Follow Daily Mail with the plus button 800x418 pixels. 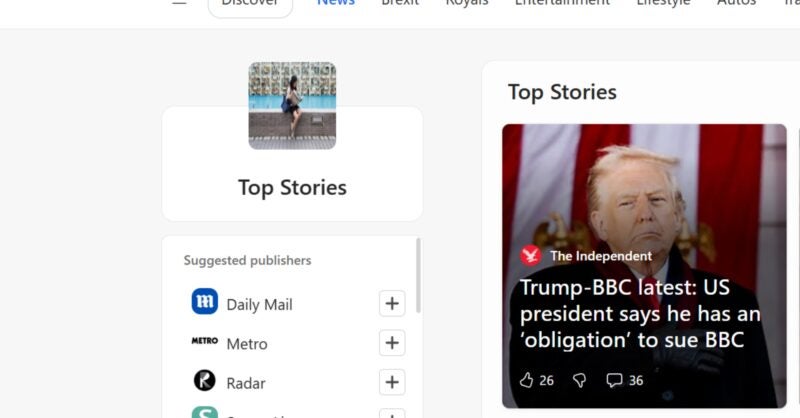pyautogui.click(x=392, y=303)
